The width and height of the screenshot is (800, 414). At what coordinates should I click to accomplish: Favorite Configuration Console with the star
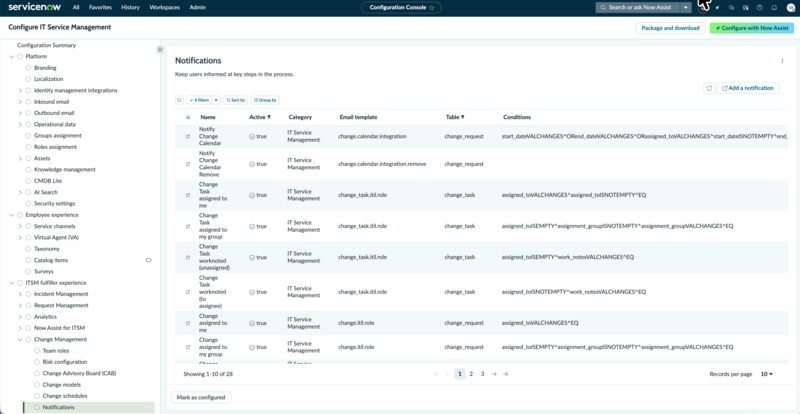point(432,8)
